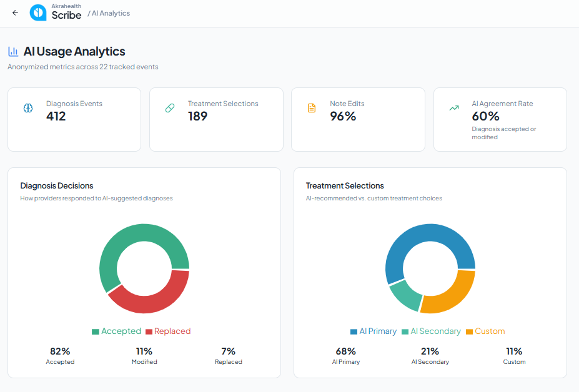Image resolution: width=579 pixels, height=392 pixels.
Task: Toggle the Custom legend item
Action: (x=485, y=331)
